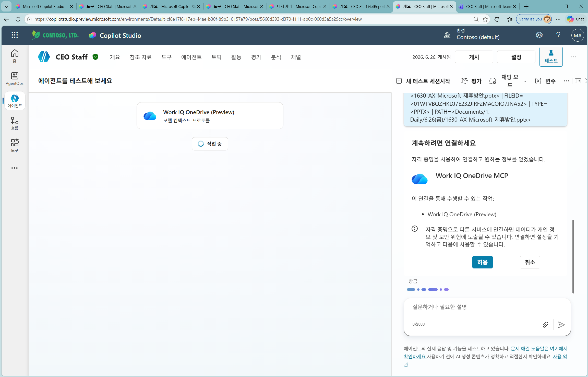Switch to the 도구 tab in header
Screen dimensions: 588x377
coord(166,57)
